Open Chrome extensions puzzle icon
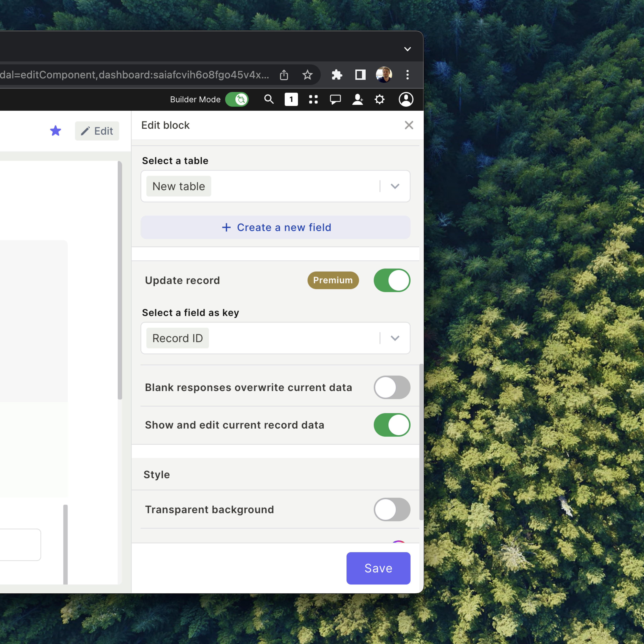The height and width of the screenshot is (644, 644). tap(337, 75)
